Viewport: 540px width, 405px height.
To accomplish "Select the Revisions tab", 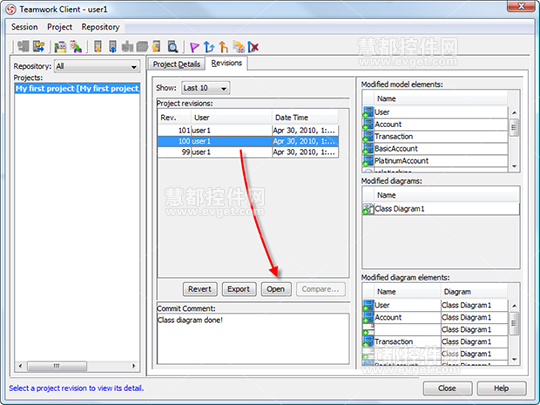I will click(226, 63).
